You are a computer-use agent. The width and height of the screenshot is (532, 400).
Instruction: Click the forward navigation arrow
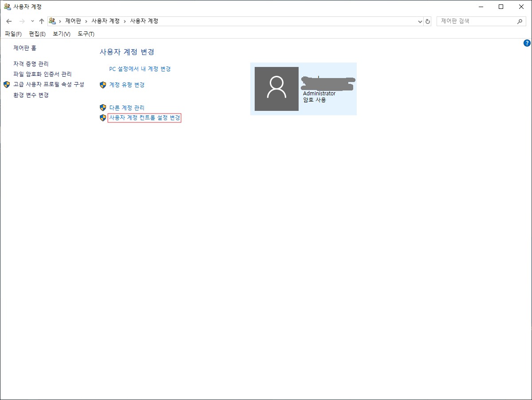pos(22,21)
